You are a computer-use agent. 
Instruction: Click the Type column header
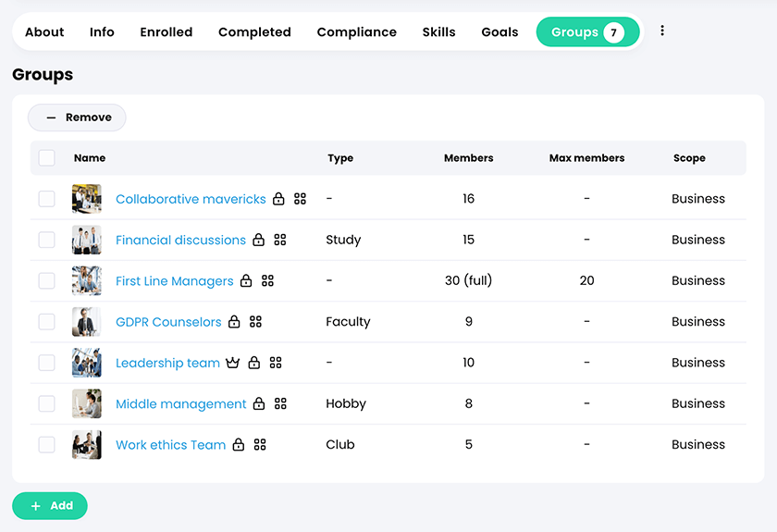(340, 158)
